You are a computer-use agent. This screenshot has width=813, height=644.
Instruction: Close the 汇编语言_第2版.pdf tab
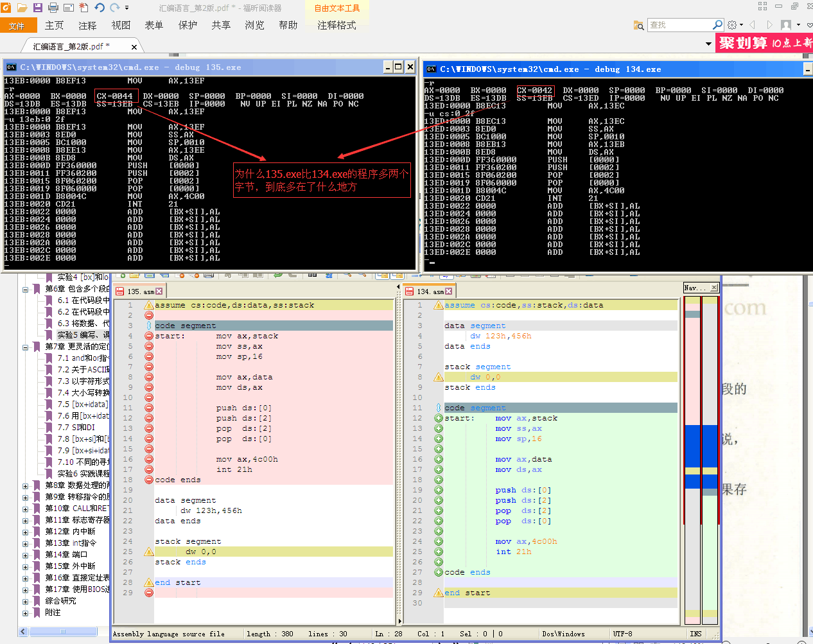(134, 47)
